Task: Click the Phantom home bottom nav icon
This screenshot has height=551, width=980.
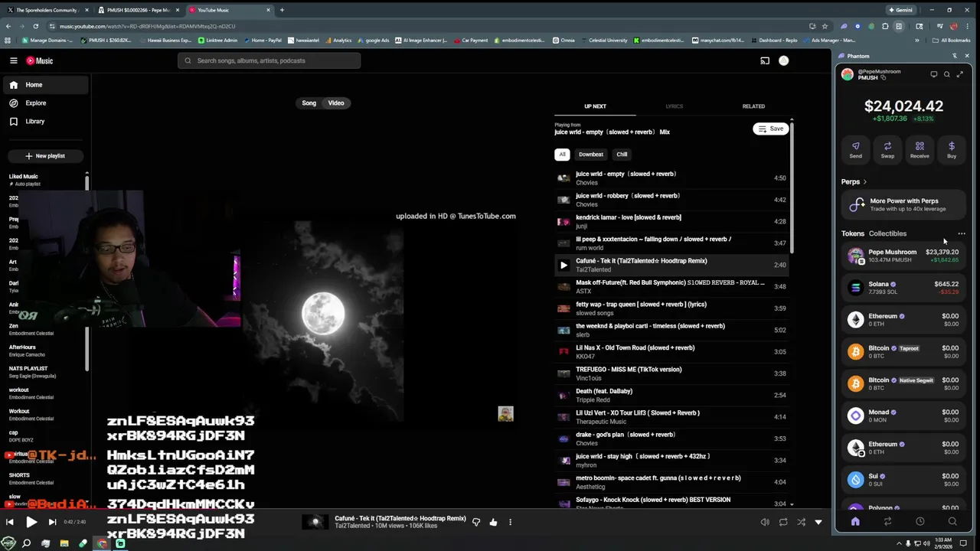Action: pos(855,522)
